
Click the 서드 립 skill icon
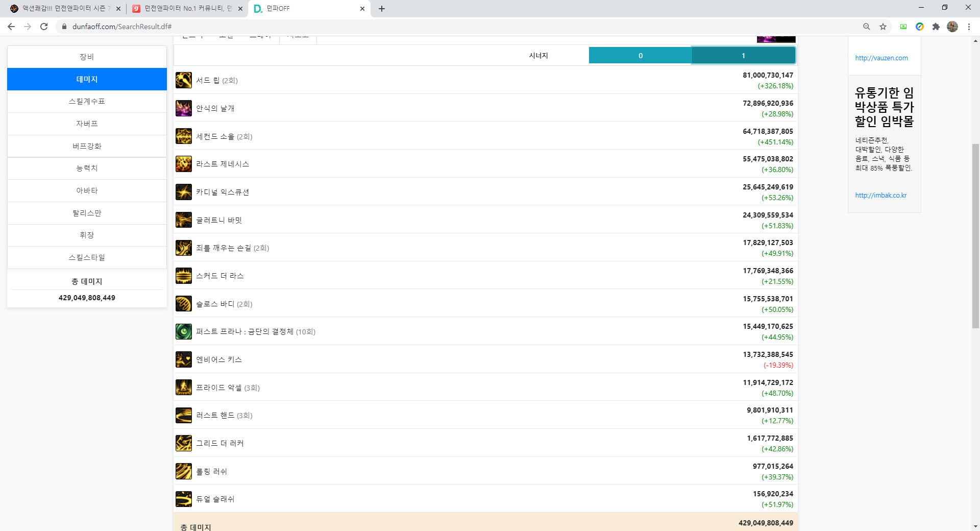point(184,80)
